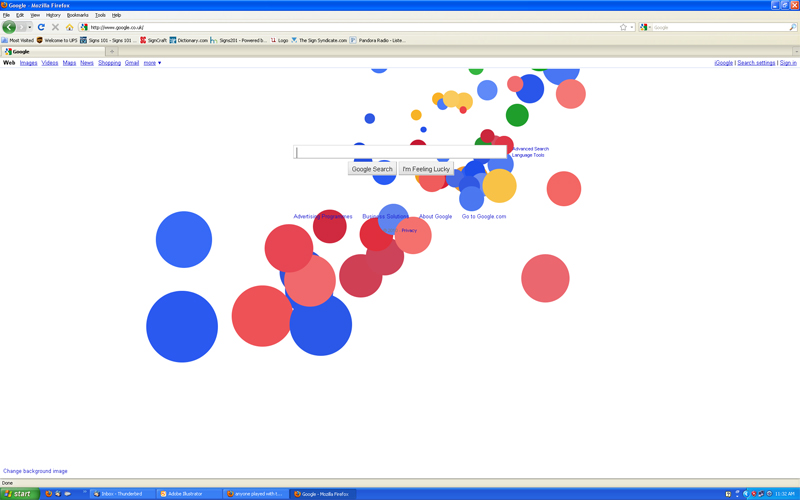Screen dimensions: 800x500
Task: Open the iGoogle link
Action: tap(723, 63)
